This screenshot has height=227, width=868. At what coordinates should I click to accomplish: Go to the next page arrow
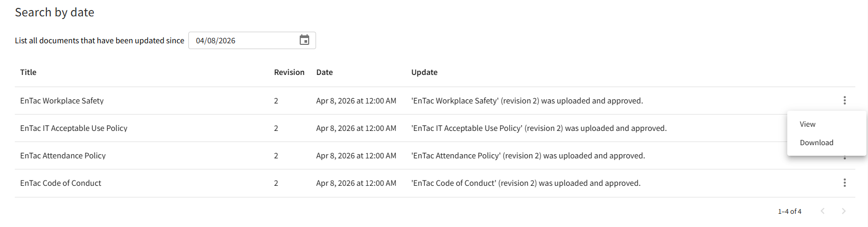(x=843, y=211)
